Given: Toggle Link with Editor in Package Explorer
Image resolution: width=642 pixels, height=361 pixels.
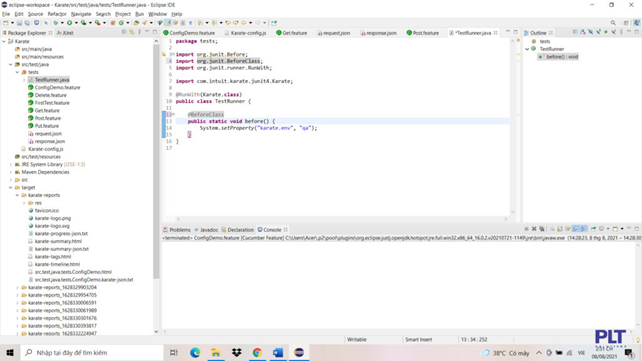Looking at the screenshot, I should 131,32.
